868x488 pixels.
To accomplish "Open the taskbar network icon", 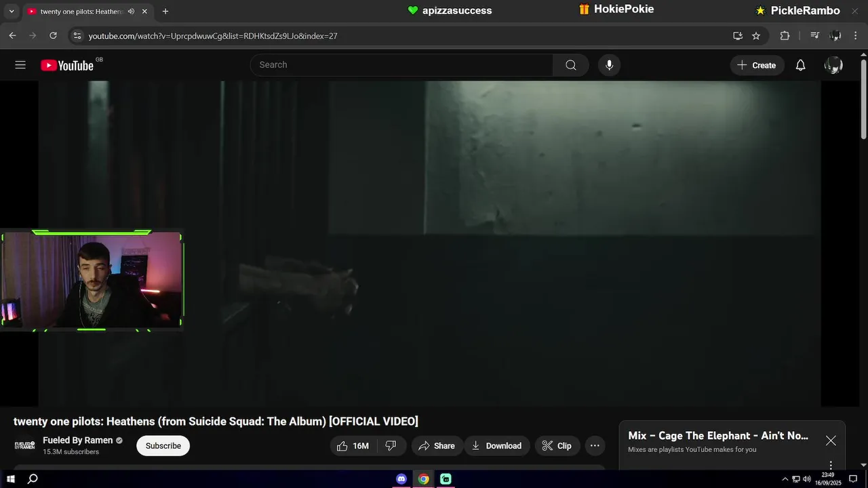I will 796,479.
